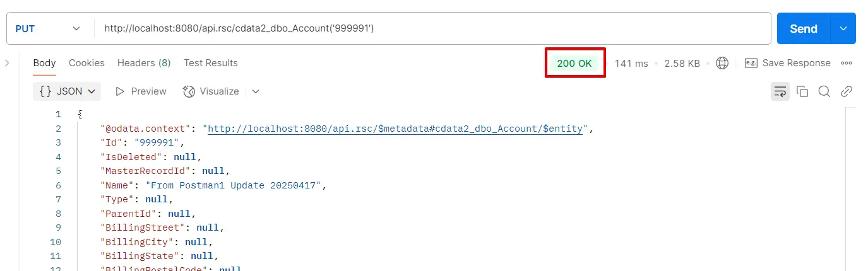The height and width of the screenshot is (271, 868).
Task: Click the Send button
Action: click(803, 28)
